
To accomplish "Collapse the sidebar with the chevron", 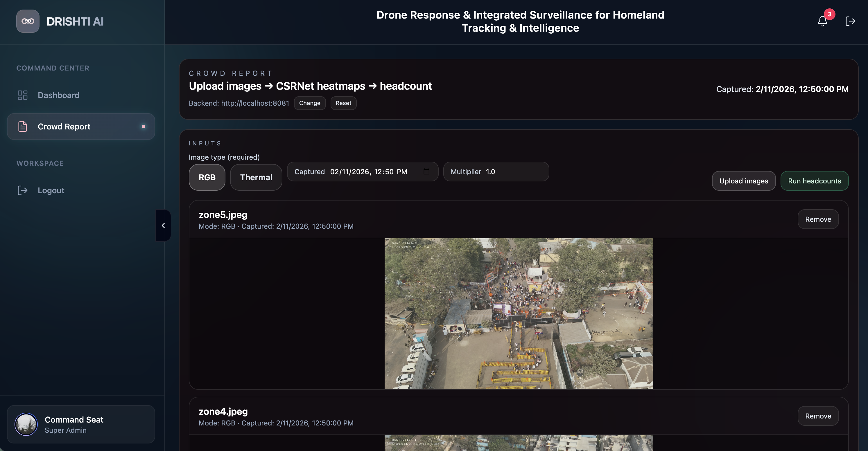I will tap(163, 225).
